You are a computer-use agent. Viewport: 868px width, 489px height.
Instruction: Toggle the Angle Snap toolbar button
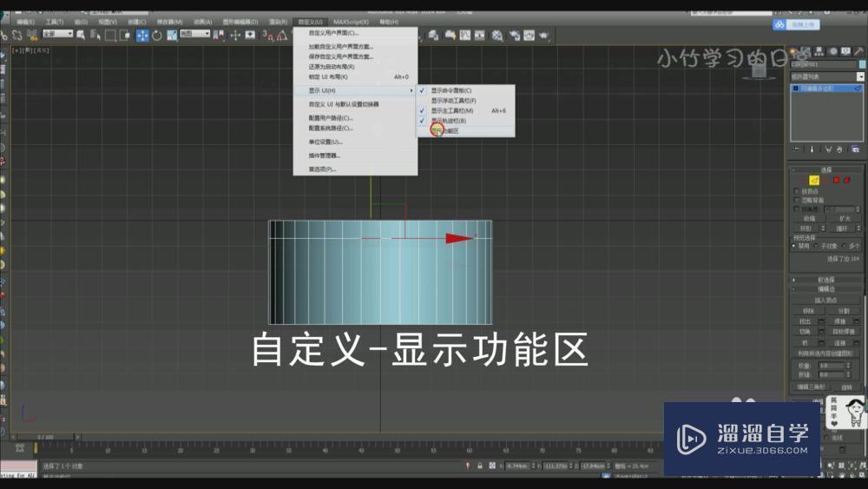click(282, 36)
